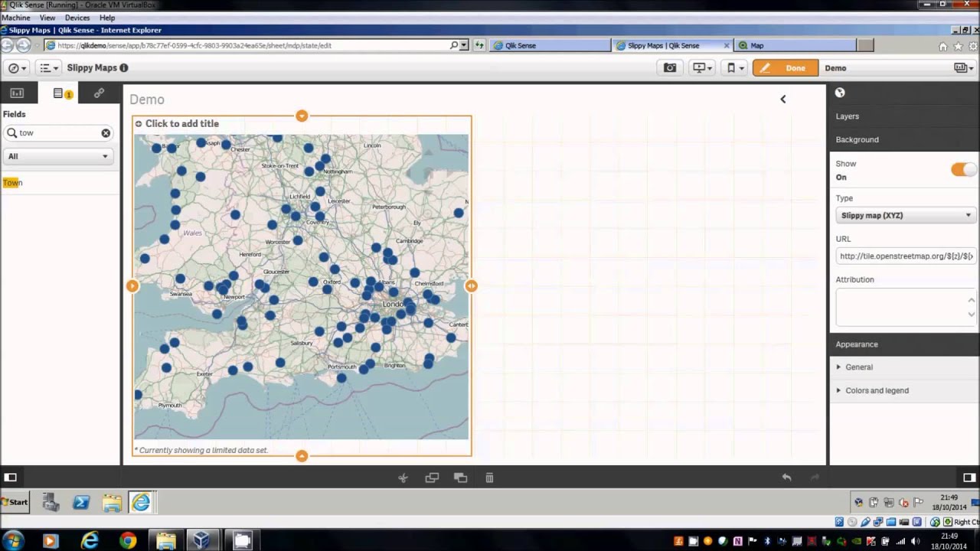Viewport: 980px width, 551px height.
Task: Click the guest Start button
Action: click(x=15, y=503)
